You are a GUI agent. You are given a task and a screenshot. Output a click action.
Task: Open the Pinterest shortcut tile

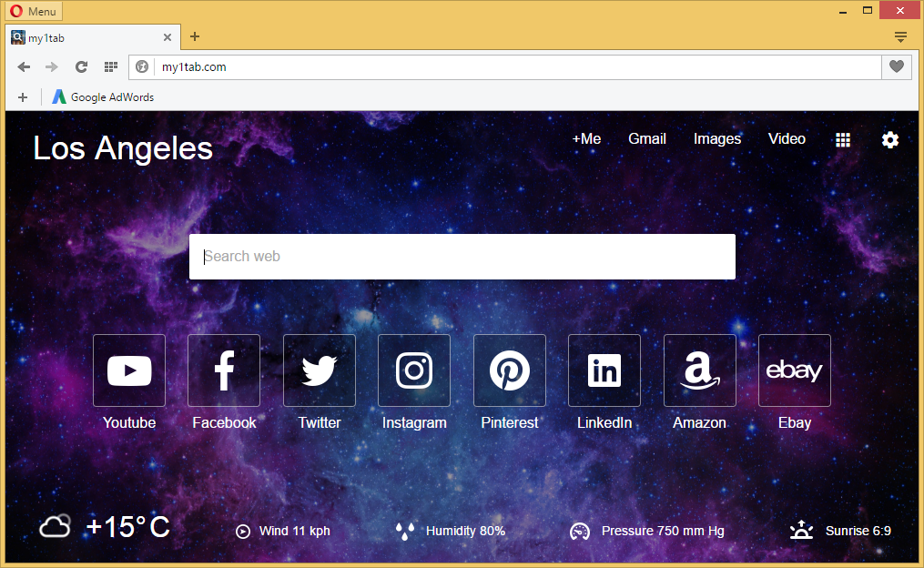tap(510, 370)
